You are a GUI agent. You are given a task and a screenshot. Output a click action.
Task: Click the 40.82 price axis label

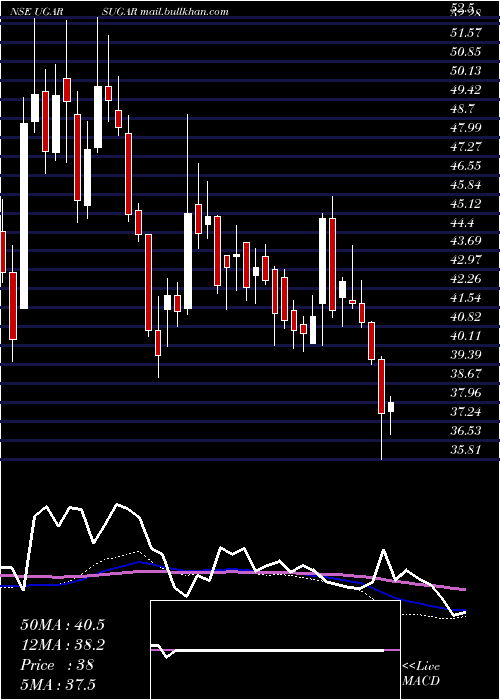tap(466, 317)
